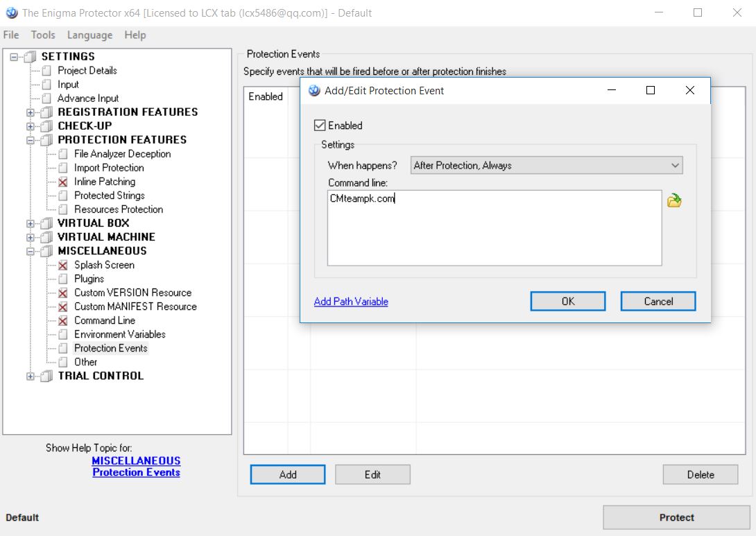
Task: Click the page icon beside Resources Protection
Action: (62, 209)
